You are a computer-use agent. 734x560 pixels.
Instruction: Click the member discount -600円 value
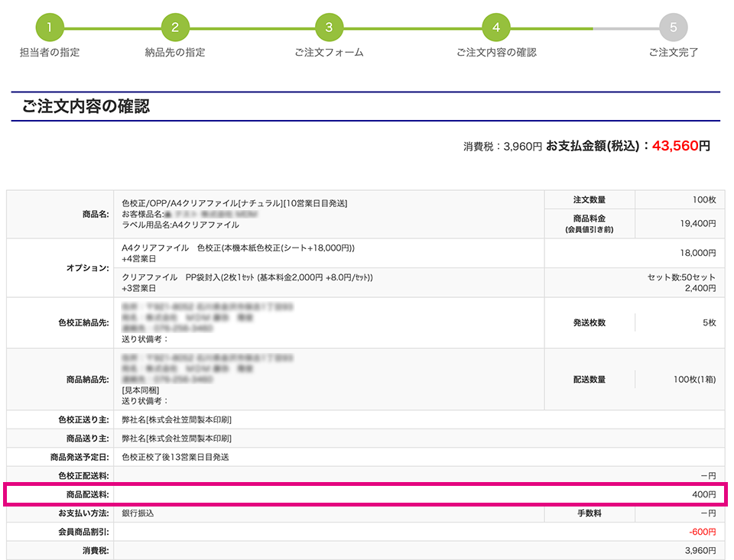[703, 532]
